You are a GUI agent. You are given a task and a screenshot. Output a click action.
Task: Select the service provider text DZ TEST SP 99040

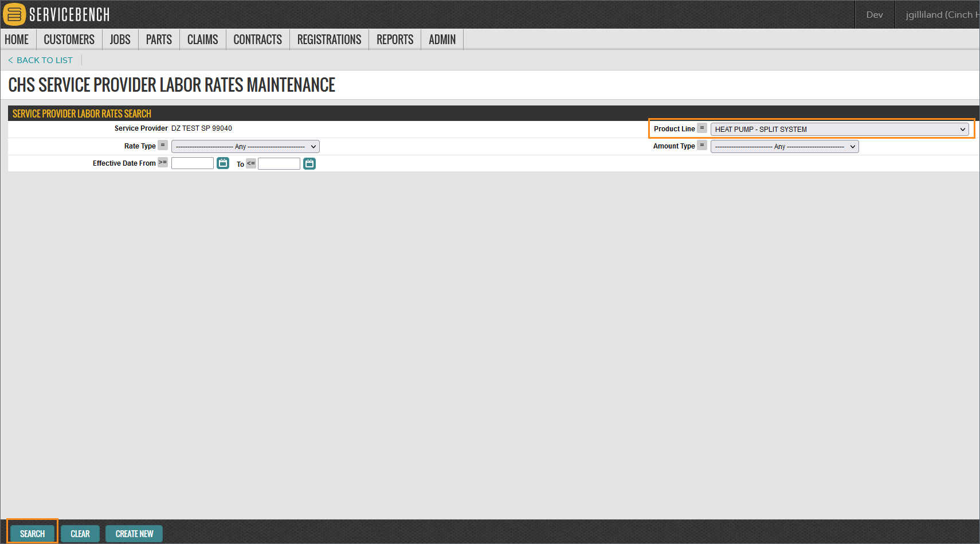point(202,128)
